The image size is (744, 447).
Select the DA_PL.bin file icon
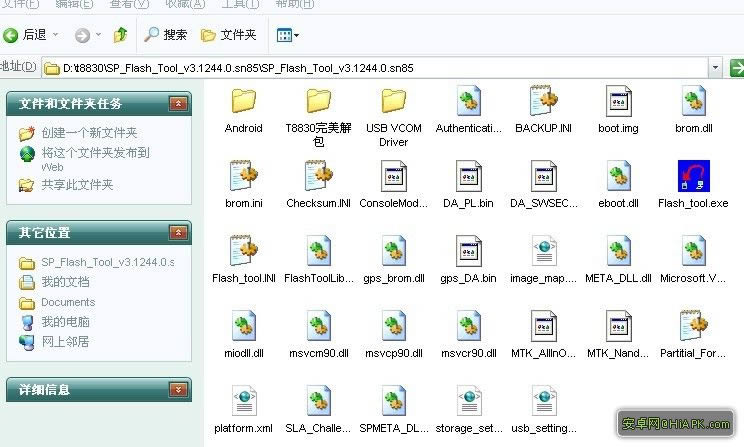point(468,176)
